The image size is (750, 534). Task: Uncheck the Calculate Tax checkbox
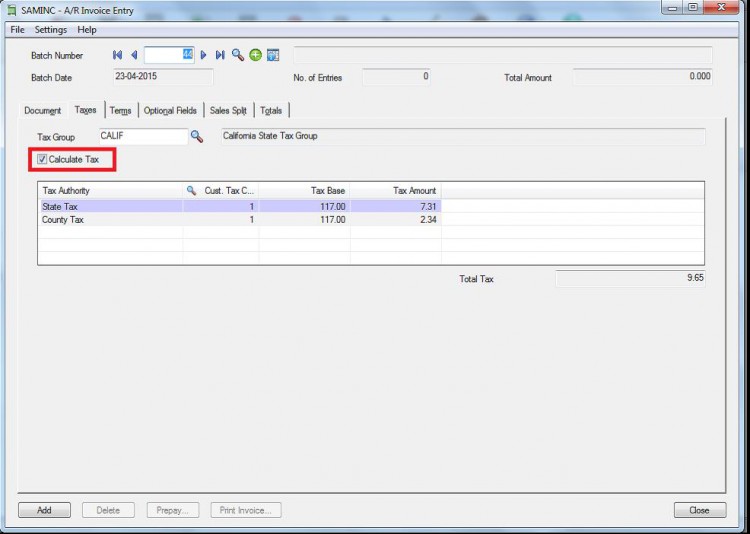(42, 160)
